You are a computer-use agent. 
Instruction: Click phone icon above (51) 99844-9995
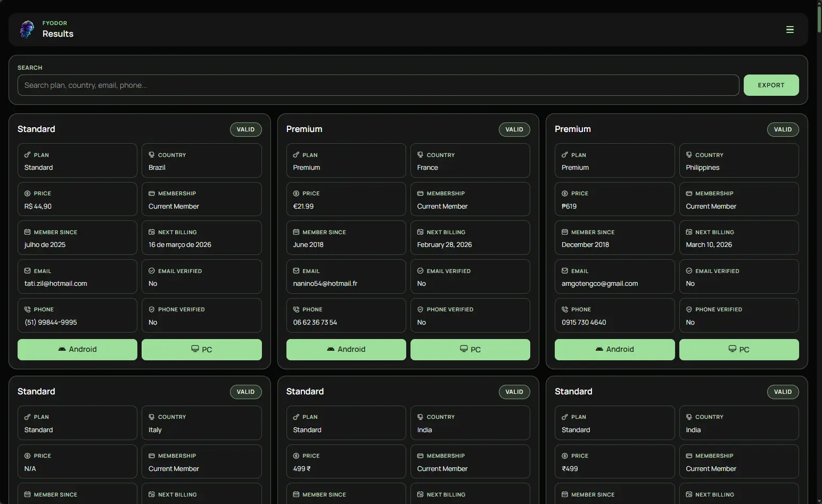tap(27, 309)
